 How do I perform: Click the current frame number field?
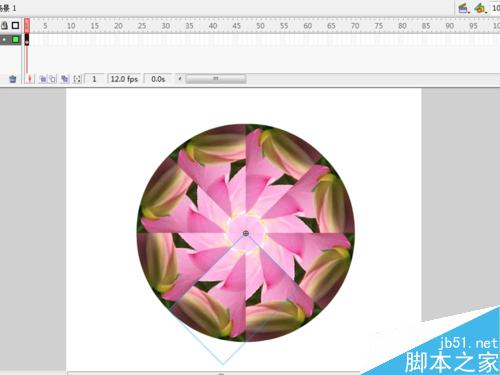pyautogui.click(x=94, y=79)
